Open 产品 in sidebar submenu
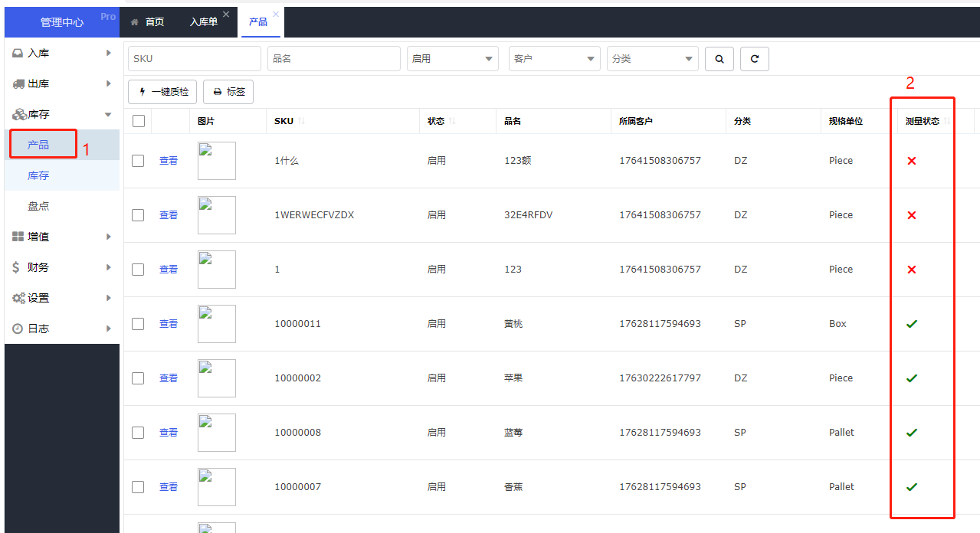Image resolution: width=980 pixels, height=533 pixels. click(x=62, y=145)
